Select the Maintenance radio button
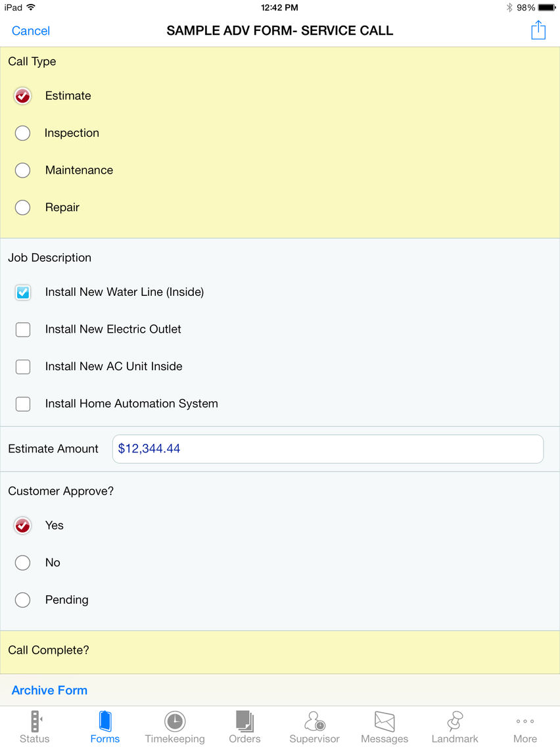 pos(22,170)
